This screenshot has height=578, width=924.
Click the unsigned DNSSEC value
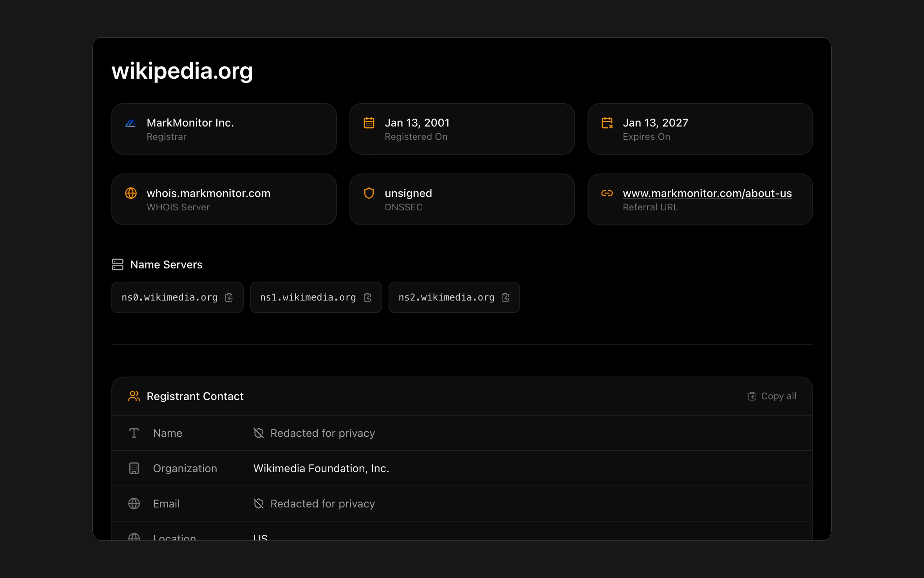(409, 193)
